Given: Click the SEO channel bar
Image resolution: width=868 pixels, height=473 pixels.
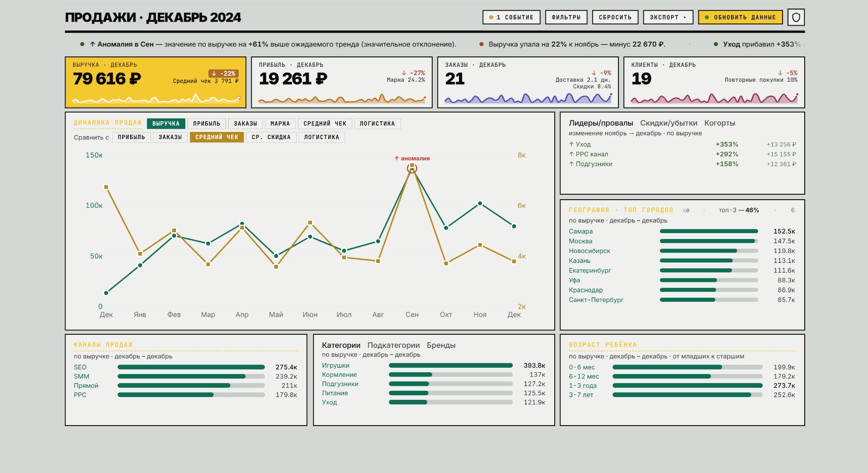Looking at the screenshot, I should click(191, 367).
